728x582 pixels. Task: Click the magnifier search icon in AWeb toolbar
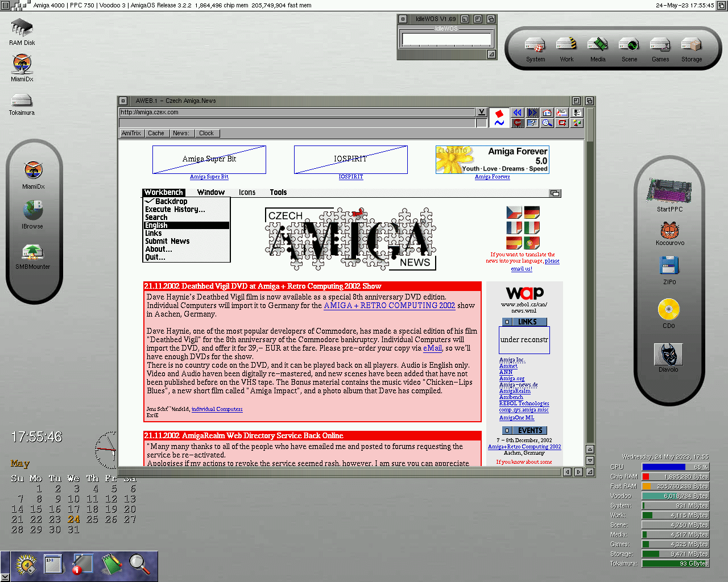click(x=547, y=123)
